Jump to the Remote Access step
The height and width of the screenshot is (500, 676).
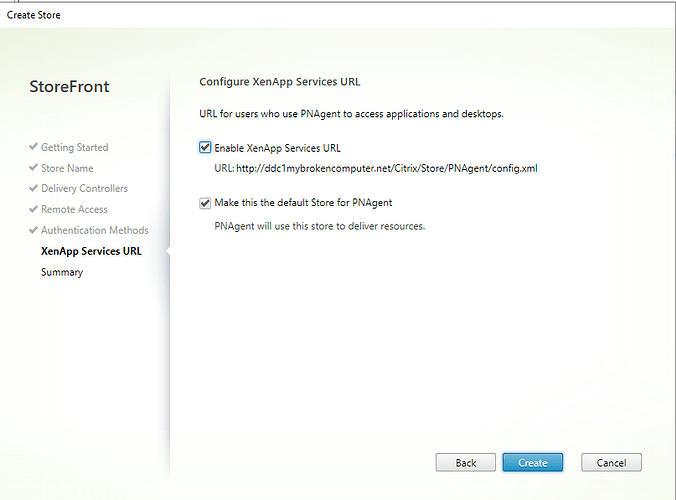(x=74, y=210)
